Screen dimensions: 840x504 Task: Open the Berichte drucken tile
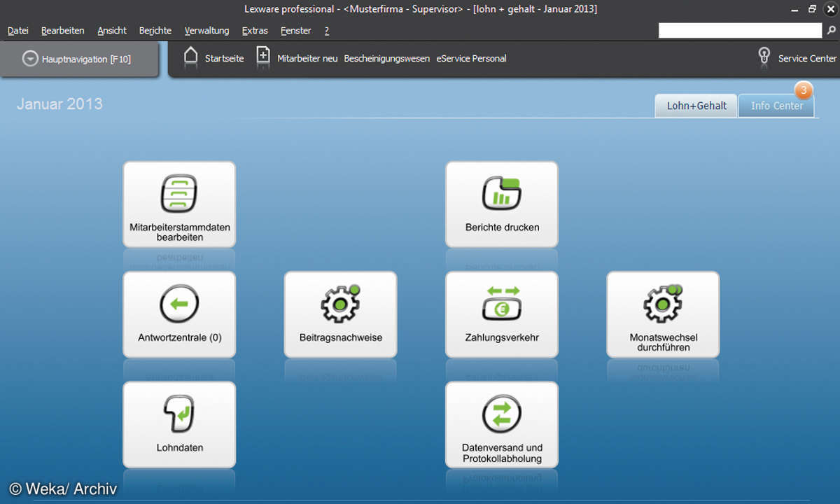click(x=502, y=204)
